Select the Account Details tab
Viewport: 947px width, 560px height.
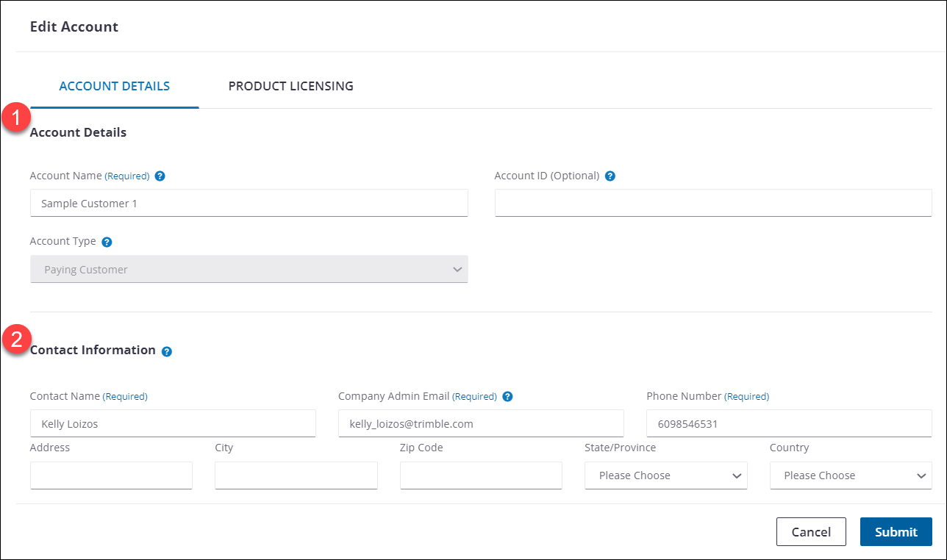point(114,86)
